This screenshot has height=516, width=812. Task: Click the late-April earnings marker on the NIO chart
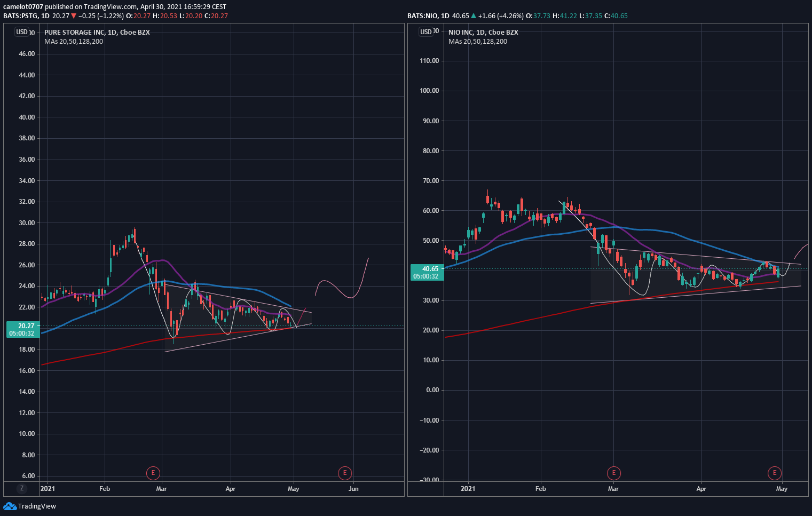tap(775, 473)
